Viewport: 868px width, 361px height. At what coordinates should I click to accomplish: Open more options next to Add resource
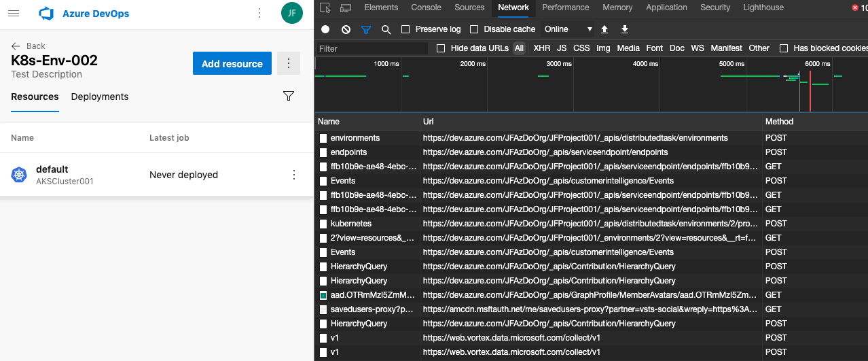[289, 63]
